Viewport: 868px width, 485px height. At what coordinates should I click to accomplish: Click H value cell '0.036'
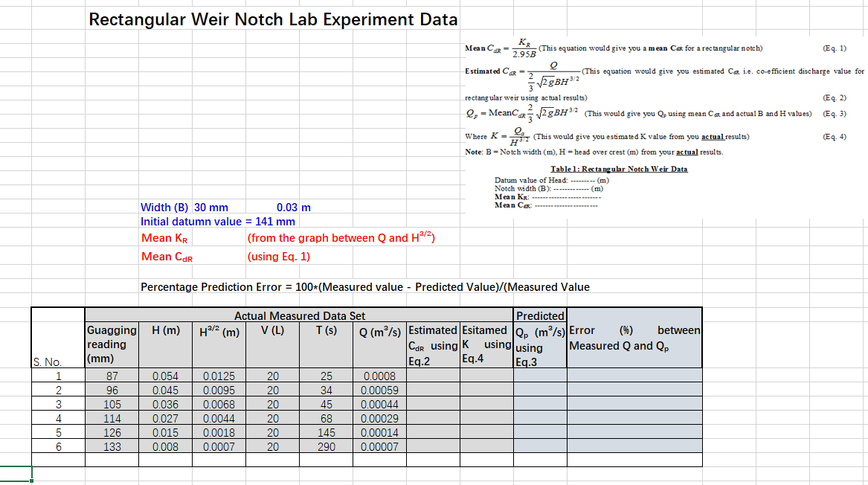click(x=166, y=405)
